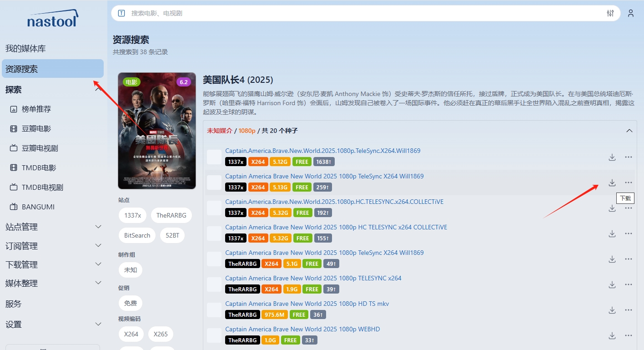Download the 1337x 259-seed torrent
Viewport: 644px width, 350px height.
612,183
